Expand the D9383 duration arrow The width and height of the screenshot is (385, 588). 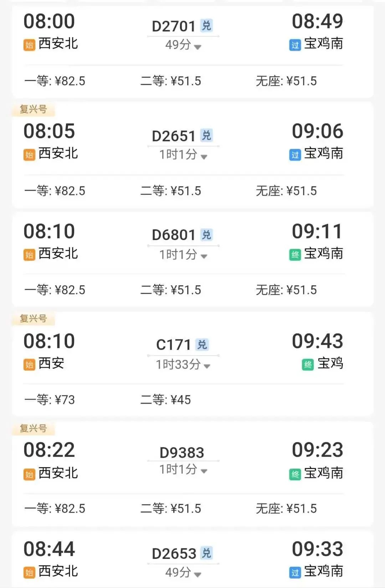(x=204, y=471)
